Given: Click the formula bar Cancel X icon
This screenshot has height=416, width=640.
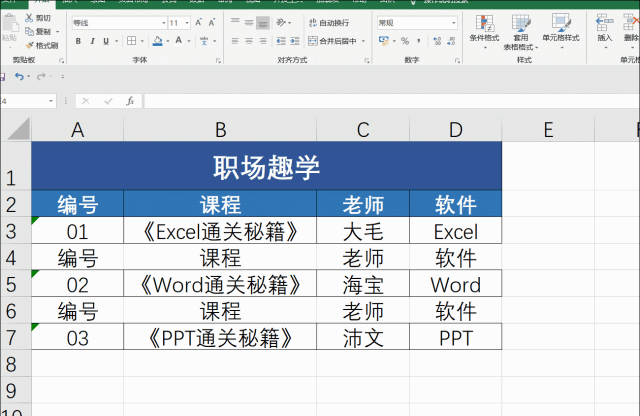Looking at the screenshot, I should (x=86, y=101).
